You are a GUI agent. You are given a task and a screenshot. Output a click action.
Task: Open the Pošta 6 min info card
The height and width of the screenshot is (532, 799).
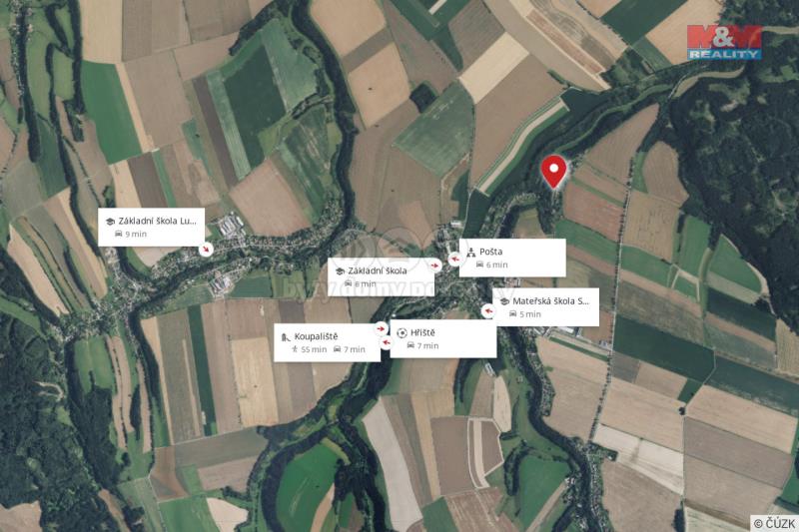tap(512, 258)
